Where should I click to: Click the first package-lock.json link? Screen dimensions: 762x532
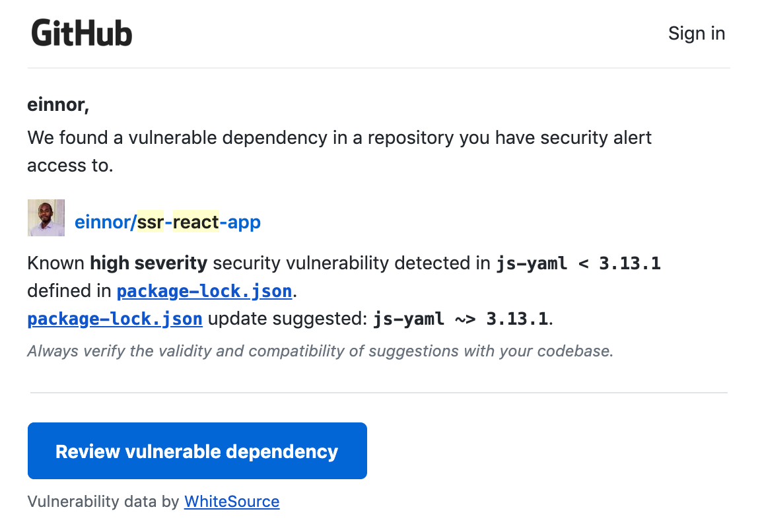tap(203, 290)
